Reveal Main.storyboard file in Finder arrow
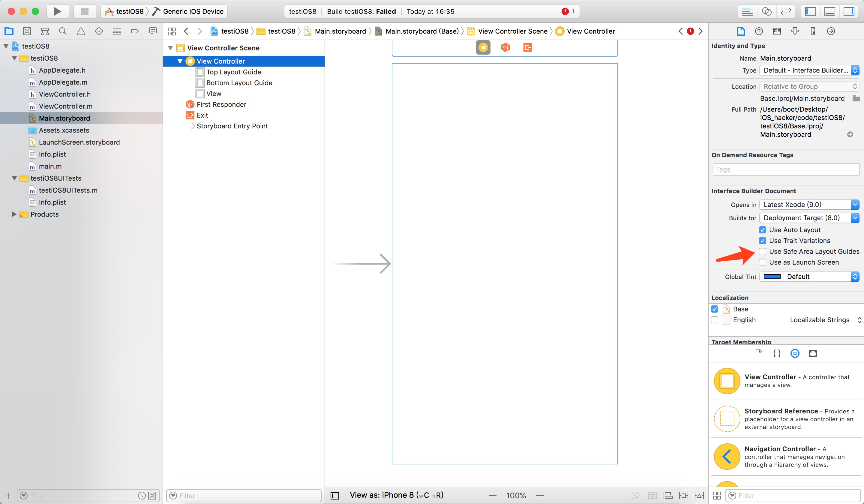Image resolution: width=864 pixels, height=504 pixels. coord(850,134)
